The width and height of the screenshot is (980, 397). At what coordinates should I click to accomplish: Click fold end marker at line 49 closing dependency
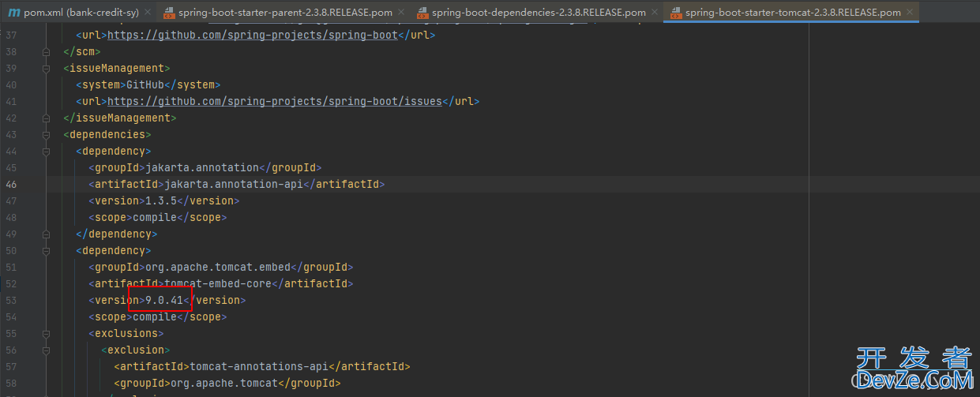click(46, 234)
